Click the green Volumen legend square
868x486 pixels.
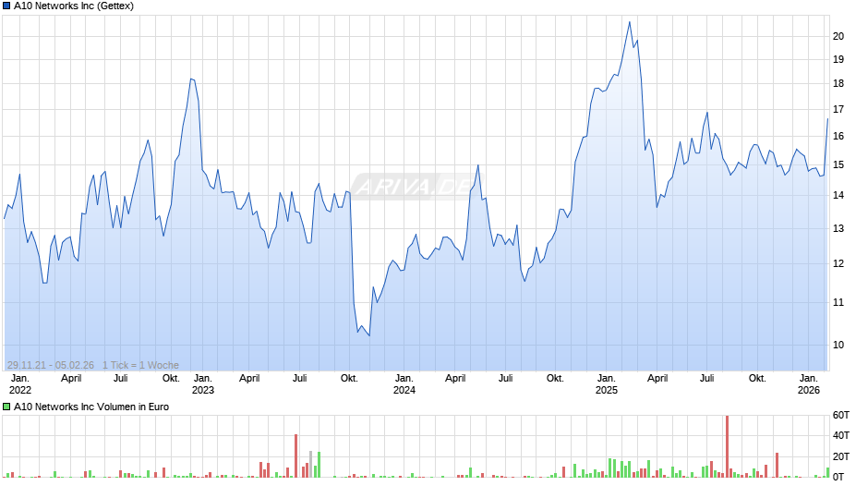click(6, 407)
